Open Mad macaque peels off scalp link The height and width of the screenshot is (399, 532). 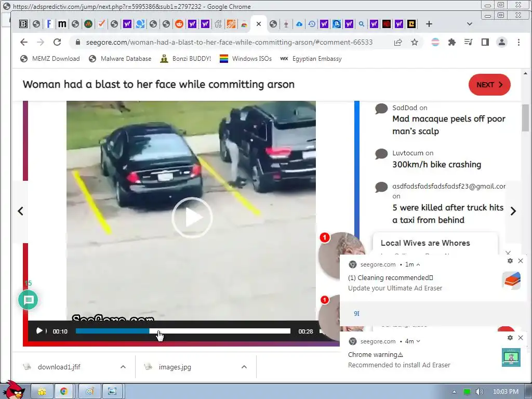[448, 125]
